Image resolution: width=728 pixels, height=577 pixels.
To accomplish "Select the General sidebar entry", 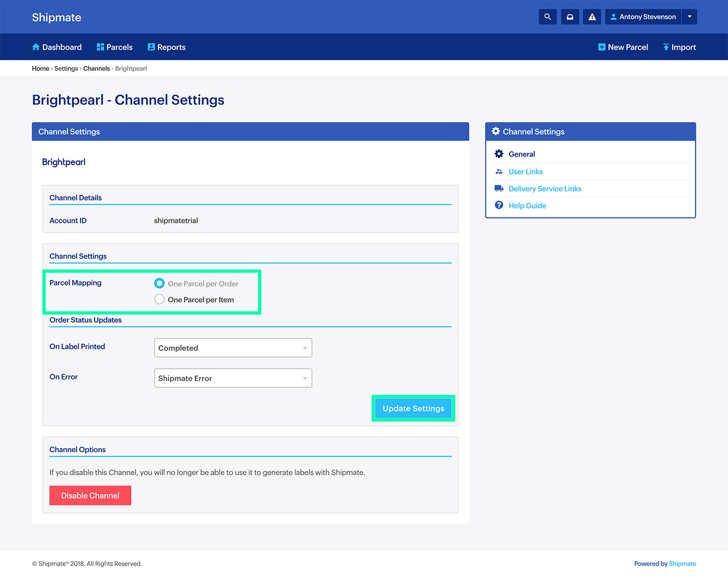I will (x=522, y=154).
